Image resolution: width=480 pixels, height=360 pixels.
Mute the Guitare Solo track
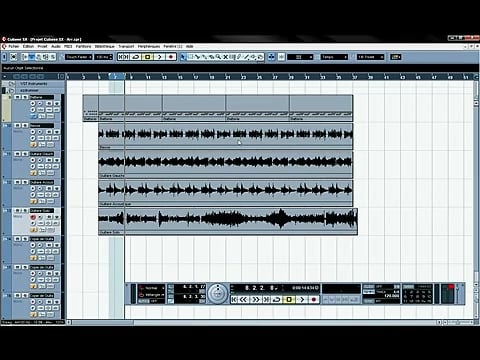click(x=17, y=211)
